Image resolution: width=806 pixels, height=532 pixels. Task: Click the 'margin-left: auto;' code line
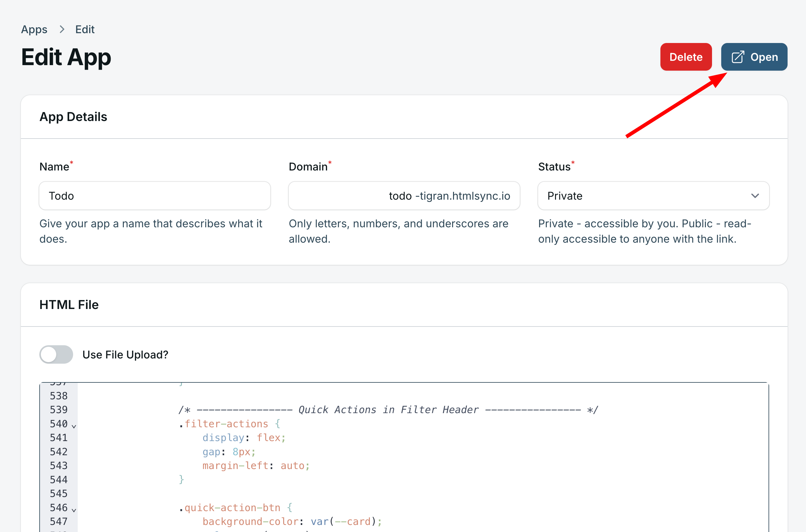[256, 466]
